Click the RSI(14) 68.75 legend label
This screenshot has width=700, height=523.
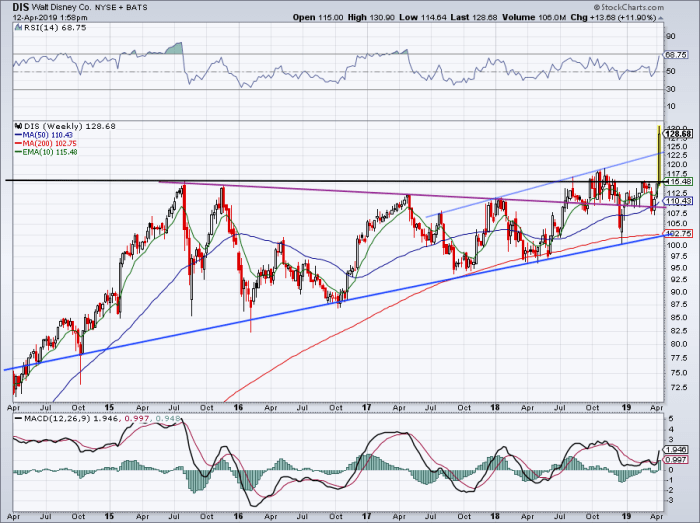tap(54, 28)
